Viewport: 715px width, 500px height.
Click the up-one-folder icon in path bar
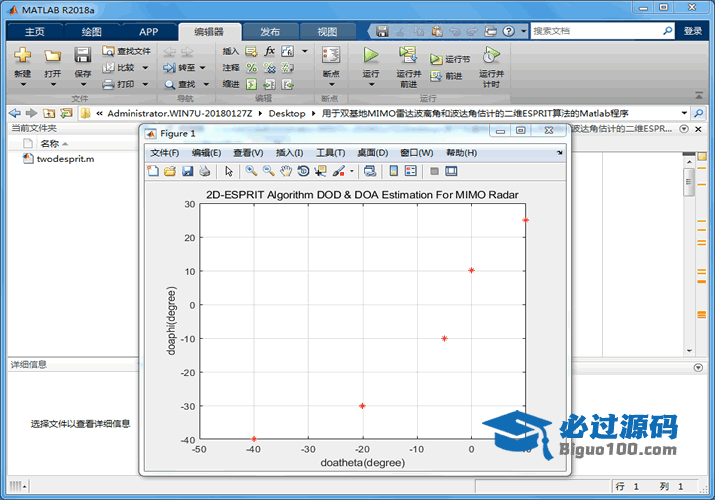(x=49, y=113)
